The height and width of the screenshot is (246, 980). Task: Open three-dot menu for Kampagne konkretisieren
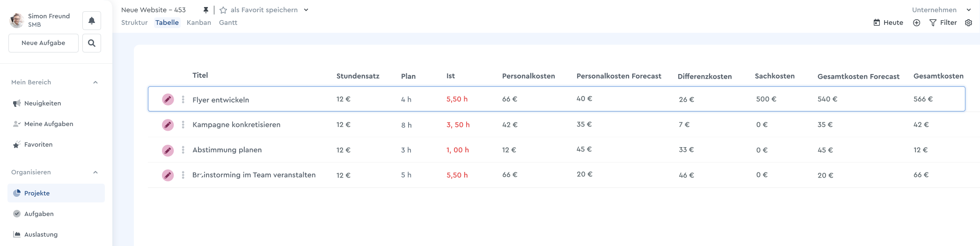click(183, 125)
